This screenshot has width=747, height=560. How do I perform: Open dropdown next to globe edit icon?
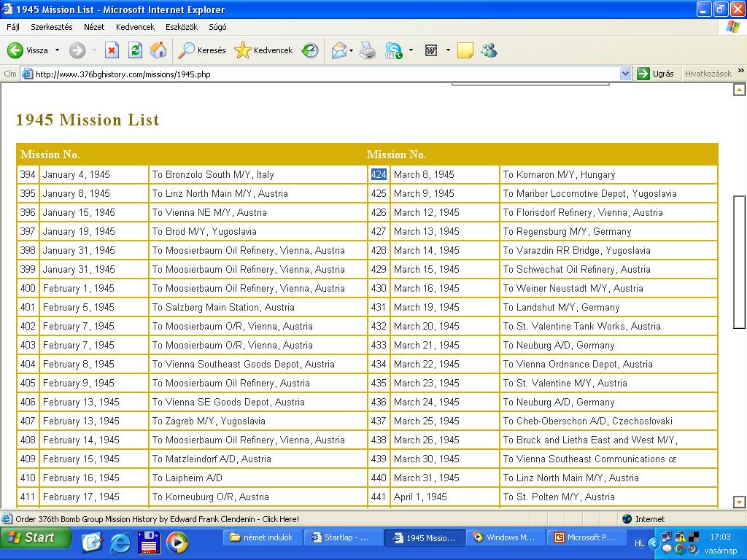[x=411, y=50]
